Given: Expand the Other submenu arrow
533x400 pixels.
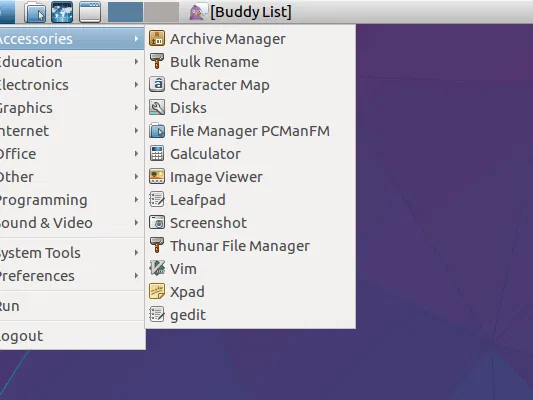Looking at the screenshot, I should coord(136,177).
